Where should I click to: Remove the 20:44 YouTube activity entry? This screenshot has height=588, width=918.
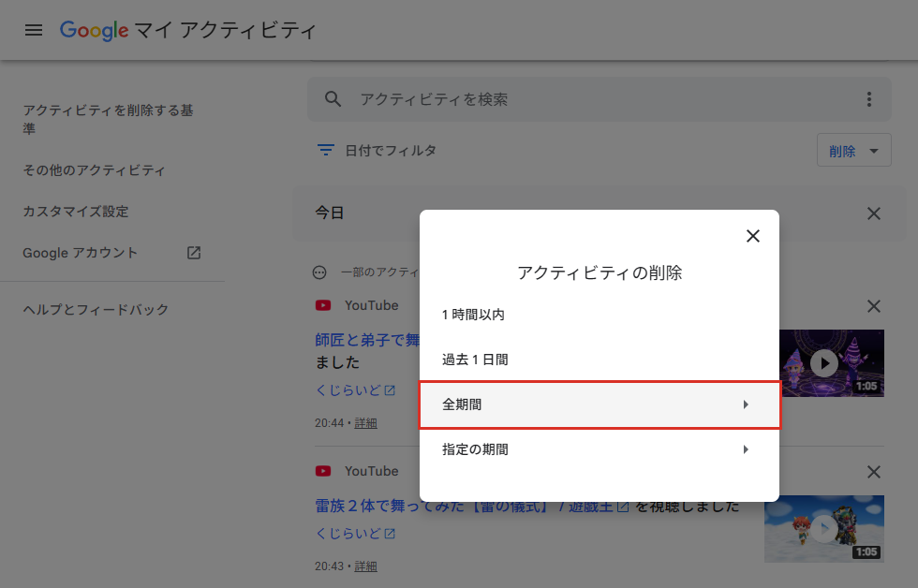click(x=873, y=306)
